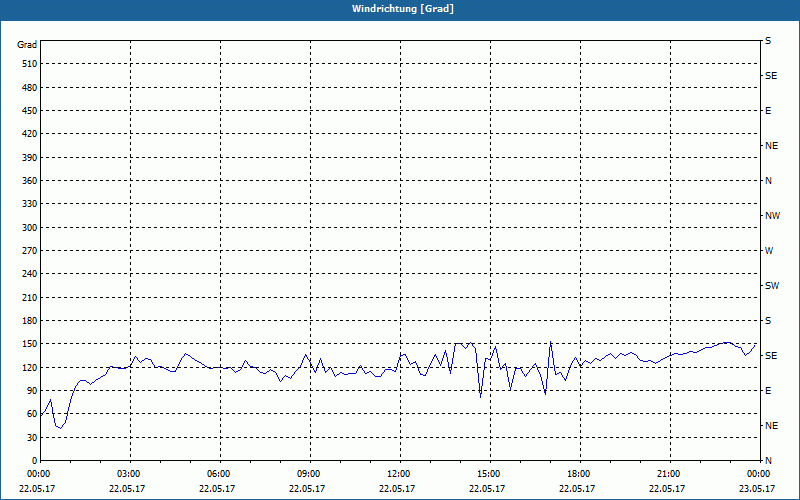Select the y-axis value 510
Viewport: 800px width, 500px height.
pyautogui.click(x=30, y=64)
